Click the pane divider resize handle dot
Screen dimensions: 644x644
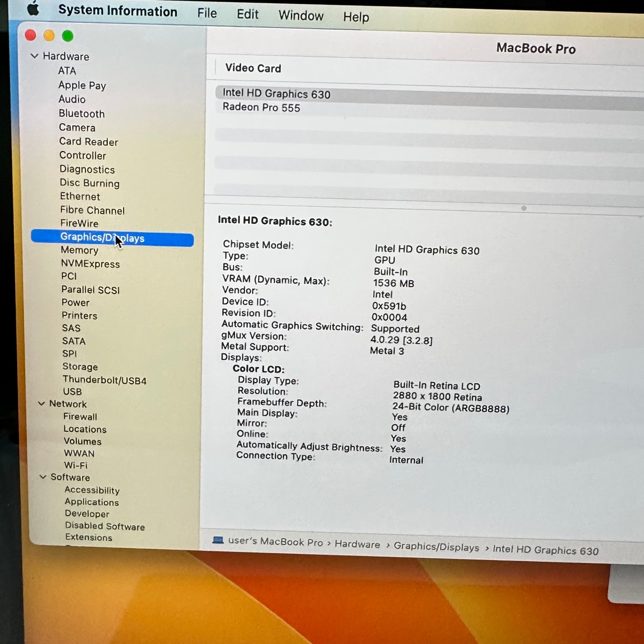point(524,208)
